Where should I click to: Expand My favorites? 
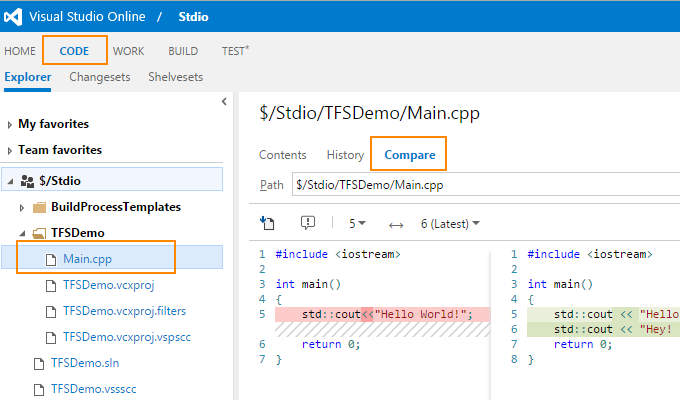(x=10, y=125)
